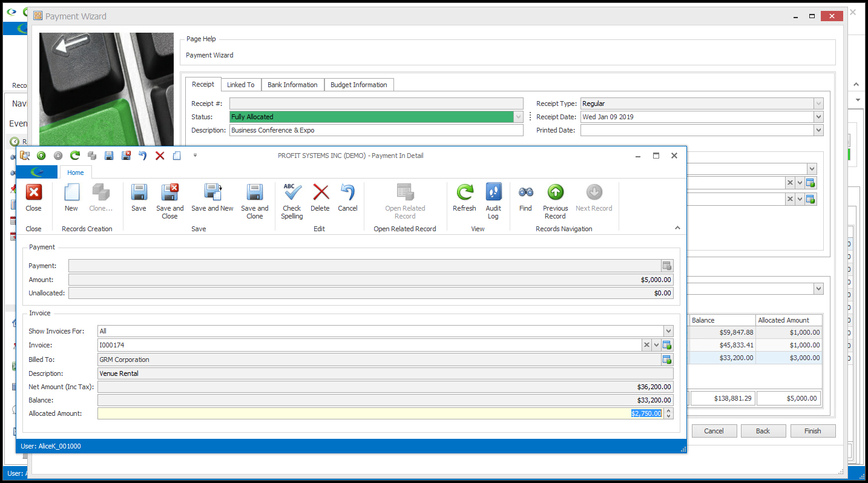Create a New record from the ribbon

(71, 198)
